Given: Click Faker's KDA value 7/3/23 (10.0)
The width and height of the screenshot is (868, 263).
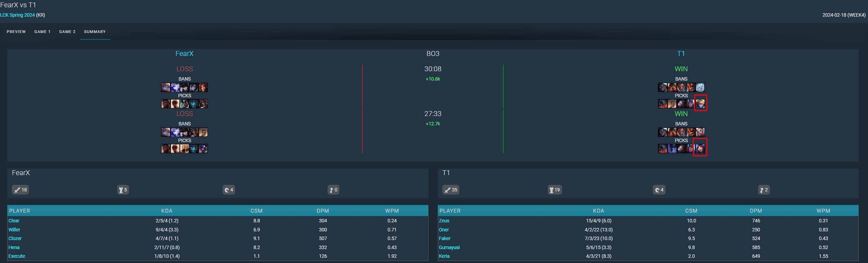Looking at the screenshot, I should point(599,238).
